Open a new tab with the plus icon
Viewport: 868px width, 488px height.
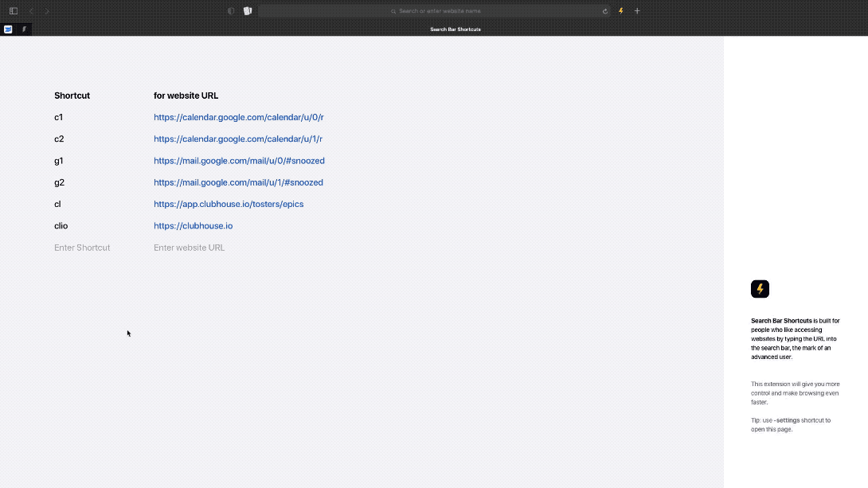pyautogui.click(x=637, y=11)
